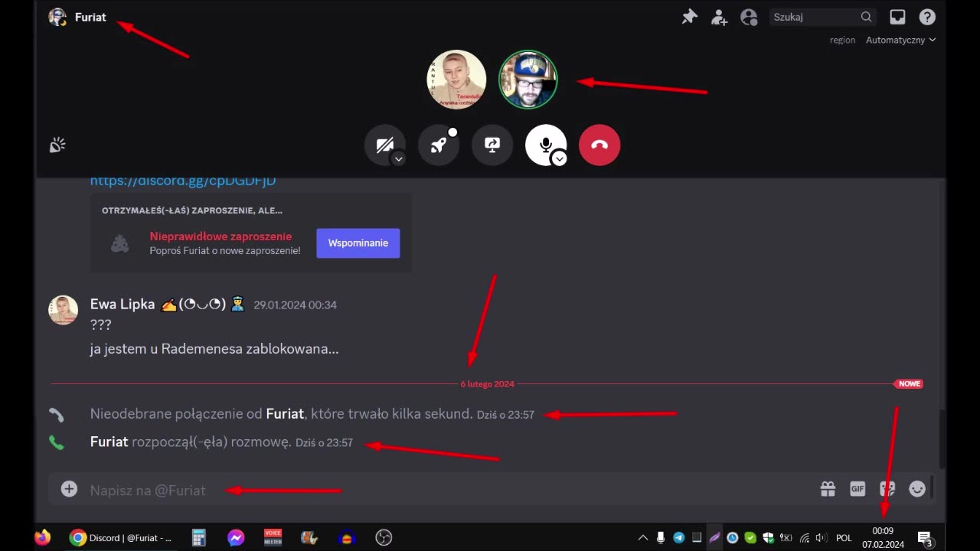
Task: Attach a file with the plus icon
Action: point(69,489)
